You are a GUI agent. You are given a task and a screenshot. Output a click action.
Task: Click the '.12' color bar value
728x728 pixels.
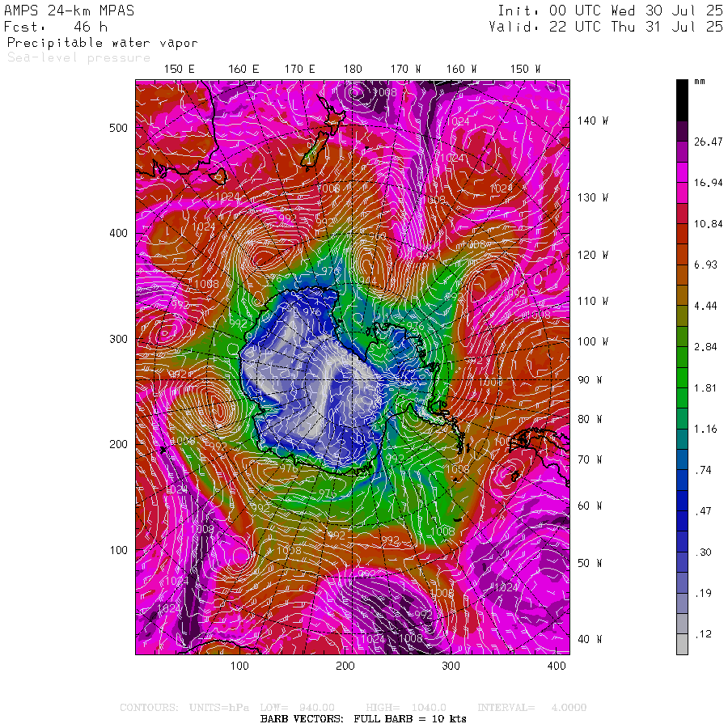(x=703, y=633)
